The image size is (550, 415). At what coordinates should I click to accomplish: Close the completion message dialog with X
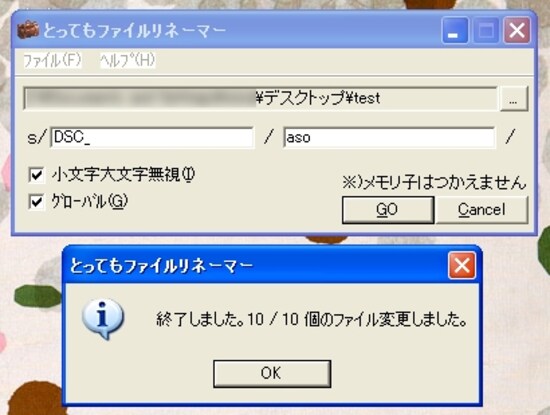(462, 266)
